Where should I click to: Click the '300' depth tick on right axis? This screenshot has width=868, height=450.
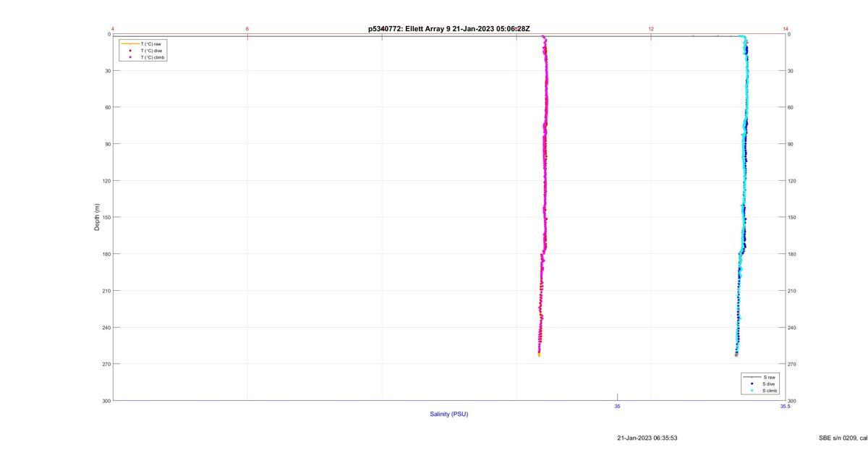(792, 401)
